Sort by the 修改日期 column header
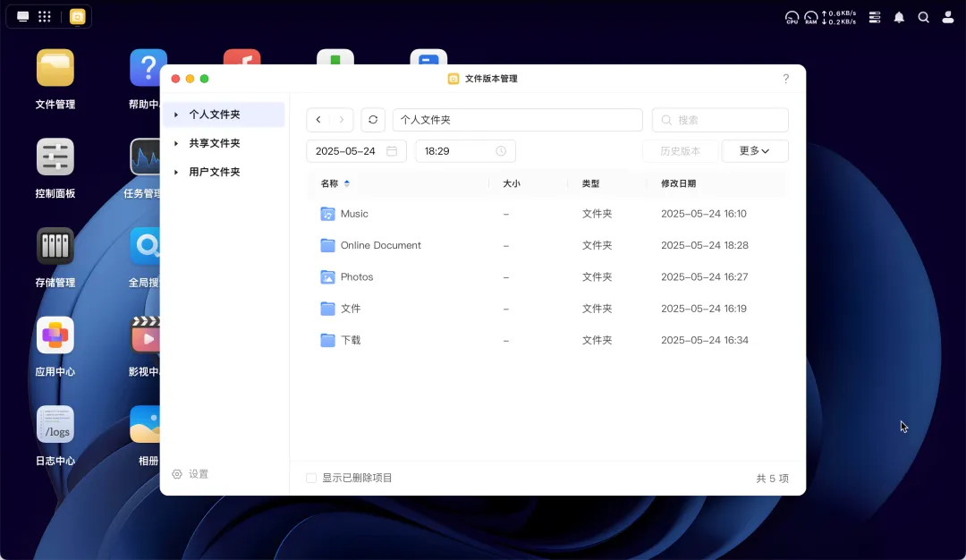This screenshot has height=560, width=966. (x=678, y=183)
